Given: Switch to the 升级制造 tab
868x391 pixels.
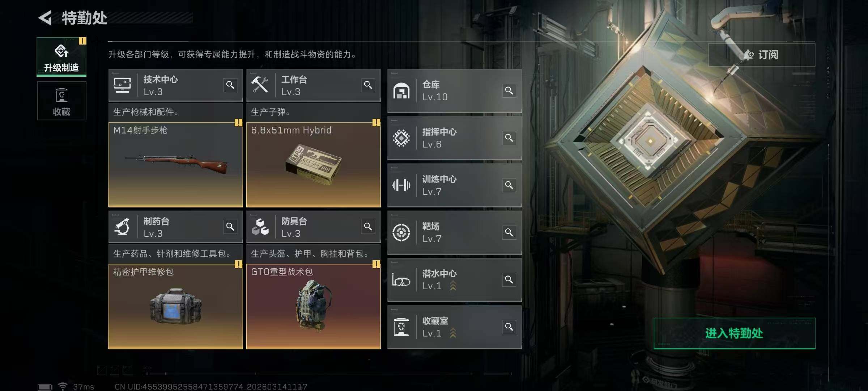Looking at the screenshot, I should click(x=61, y=56).
